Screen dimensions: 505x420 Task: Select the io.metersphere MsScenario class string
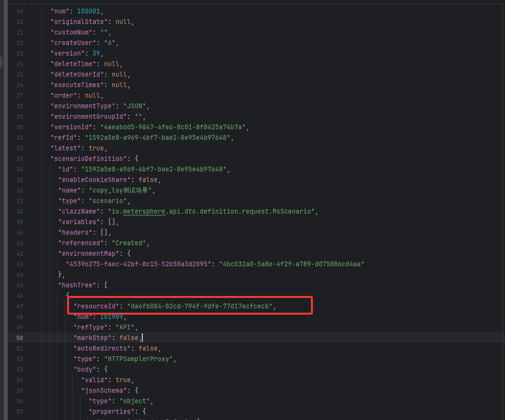click(x=211, y=212)
